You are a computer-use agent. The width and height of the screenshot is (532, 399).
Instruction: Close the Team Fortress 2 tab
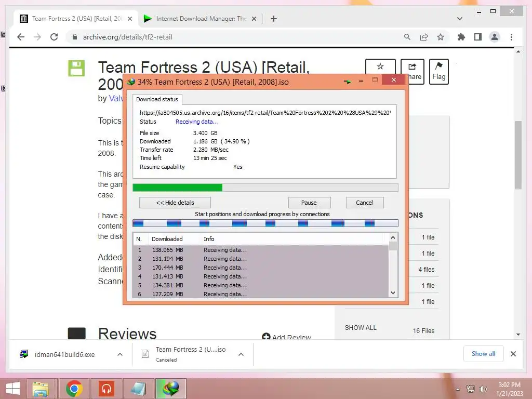129,19
